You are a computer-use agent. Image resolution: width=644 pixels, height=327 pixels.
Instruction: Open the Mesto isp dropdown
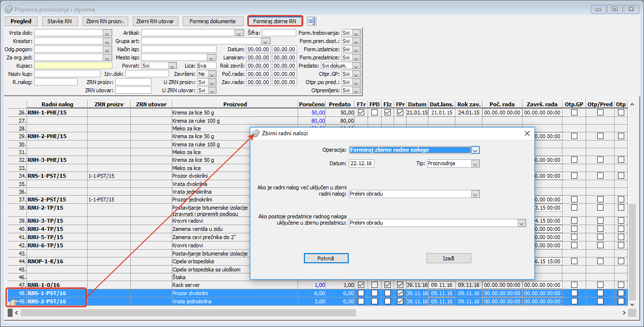coord(211,57)
